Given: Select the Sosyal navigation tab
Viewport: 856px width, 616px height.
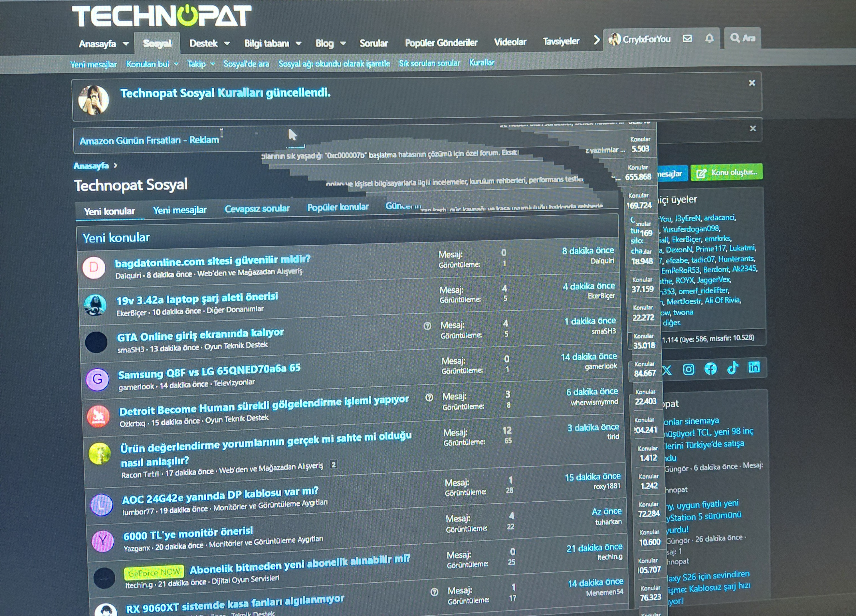Looking at the screenshot, I should pos(157,43).
